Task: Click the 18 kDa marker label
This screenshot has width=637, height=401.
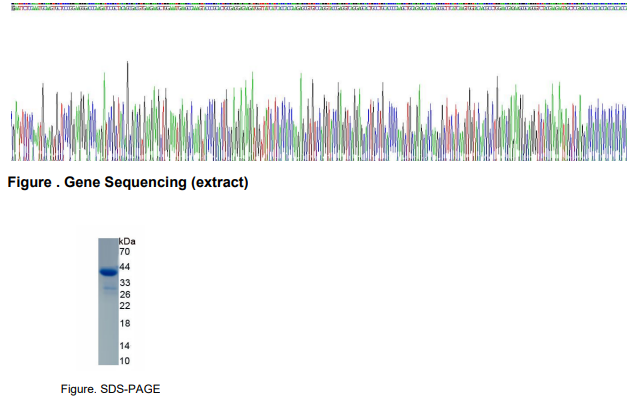Action: [x=125, y=324]
